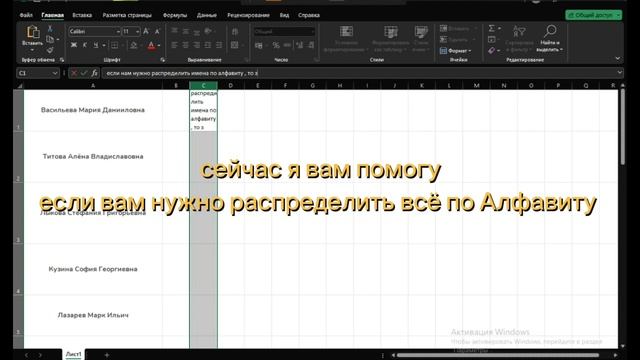Viewport: 640px width, 360px height.
Task: Click the cell borders icon
Action: pos(115,45)
